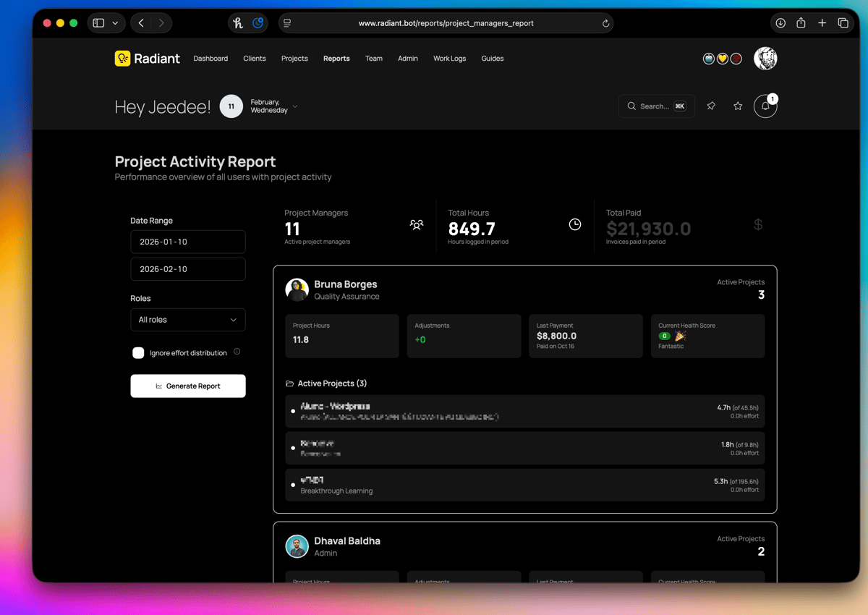868x615 pixels.
Task: Click the Search box in the header
Action: 657,106
